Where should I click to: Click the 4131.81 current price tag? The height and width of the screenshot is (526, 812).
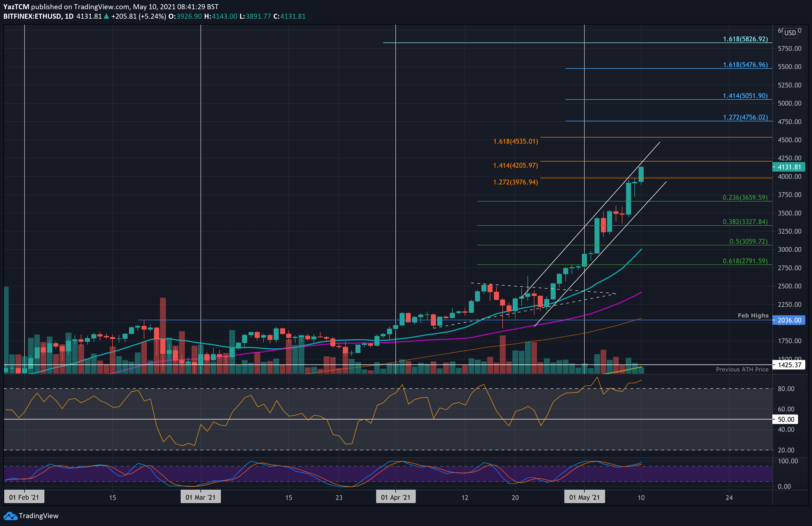click(789, 167)
